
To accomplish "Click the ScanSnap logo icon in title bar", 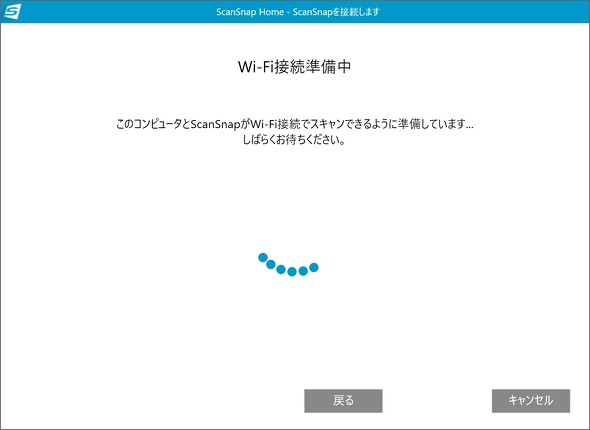I will pos(12,12).
